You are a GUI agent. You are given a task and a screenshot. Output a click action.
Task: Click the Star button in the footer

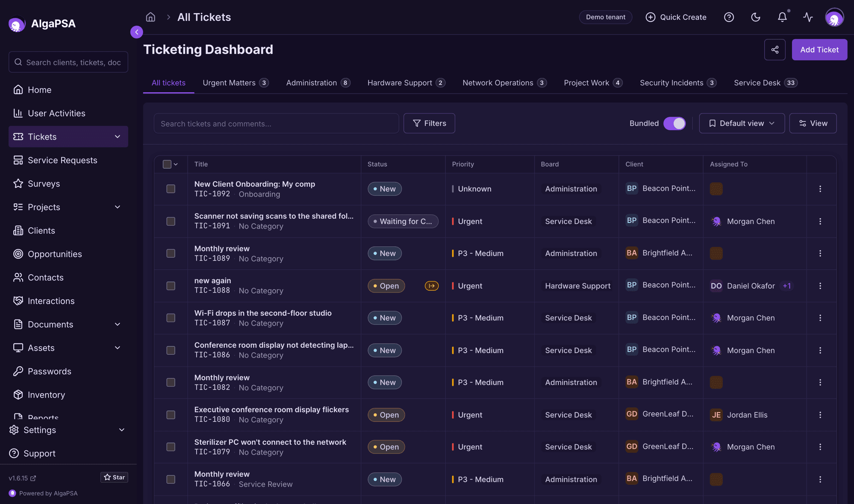pos(114,477)
